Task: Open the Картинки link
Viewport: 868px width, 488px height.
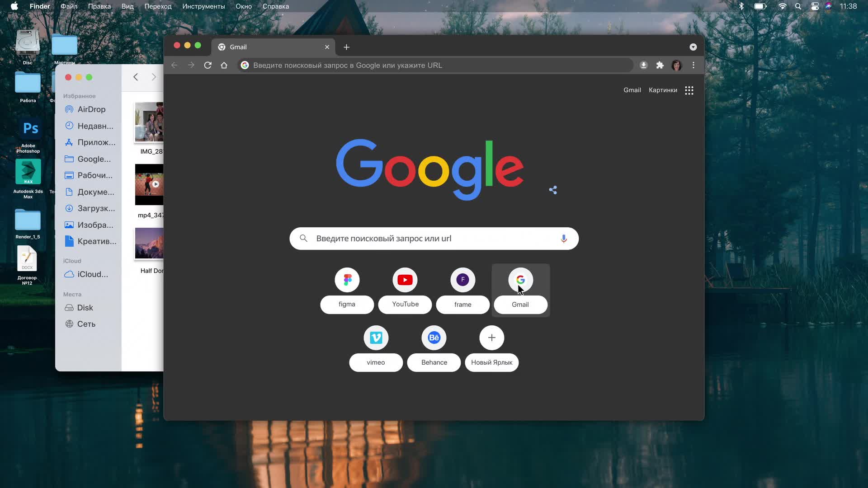Action: (x=663, y=90)
